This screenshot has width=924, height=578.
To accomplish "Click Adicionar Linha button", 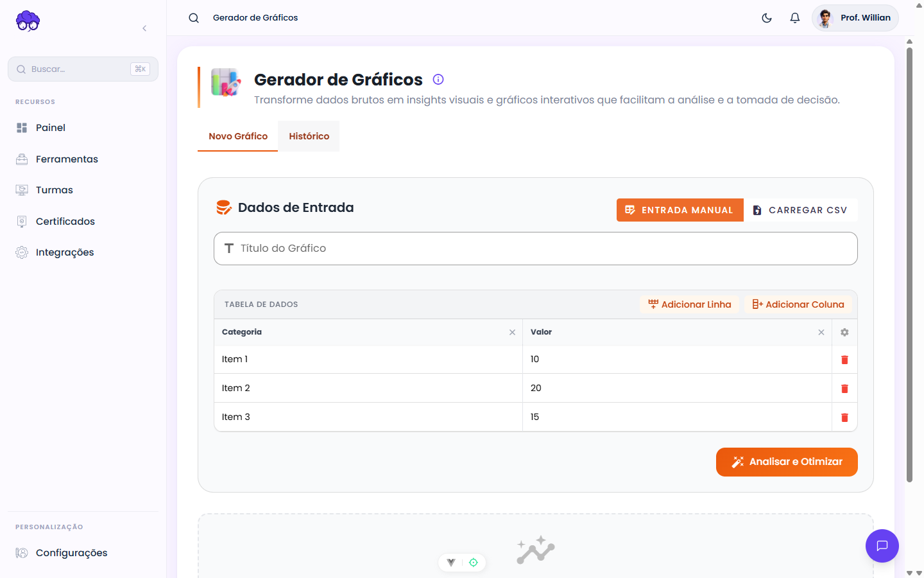I will pos(690,304).
